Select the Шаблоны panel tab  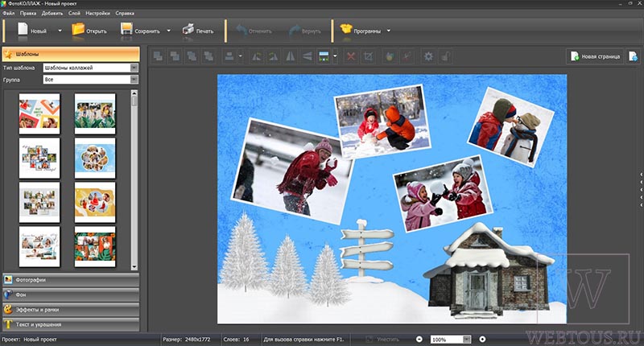(71, 54)
